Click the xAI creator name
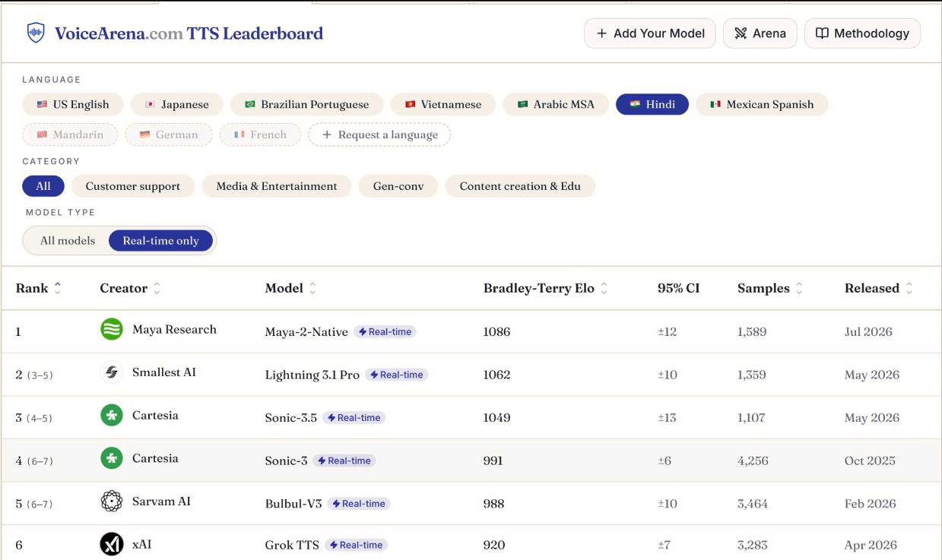 142,544
